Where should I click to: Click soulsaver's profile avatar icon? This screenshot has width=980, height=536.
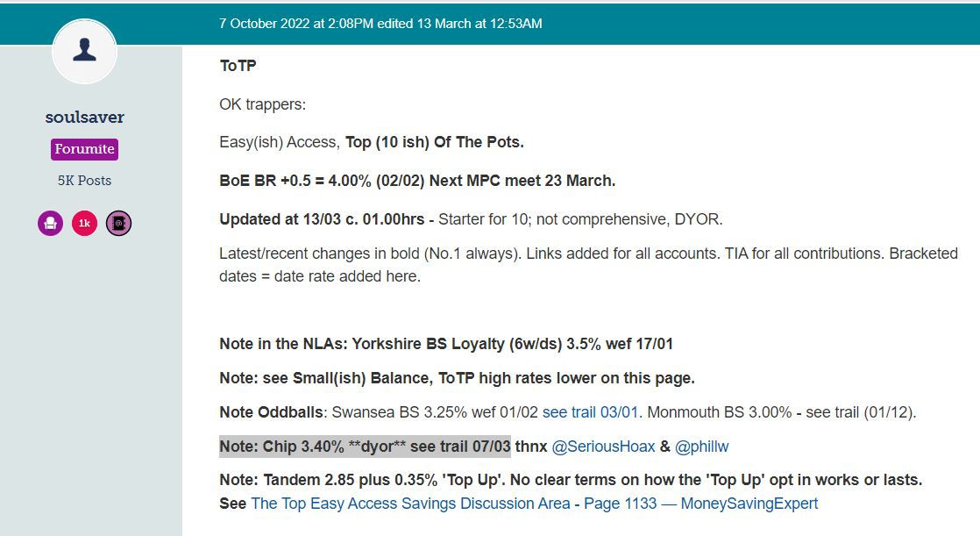(x=84, y=51)
